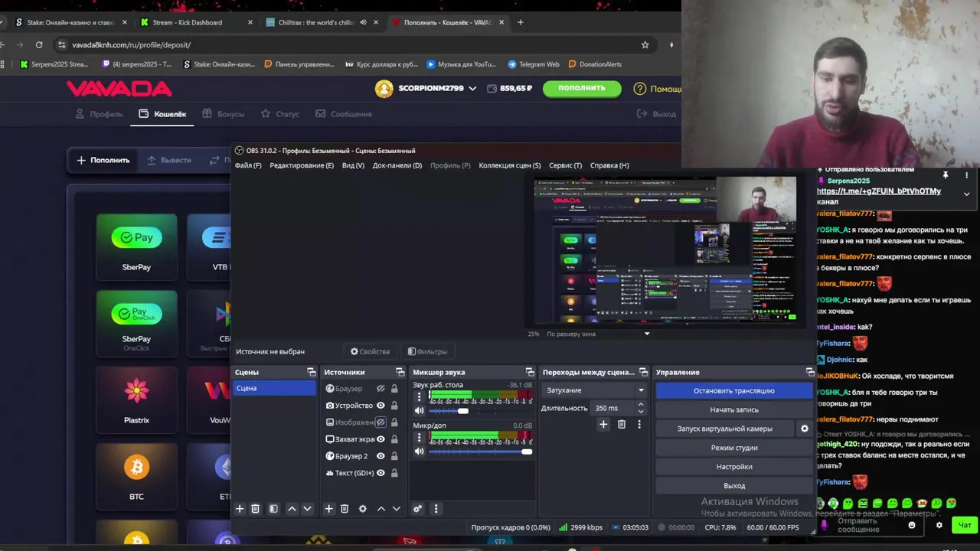Undock the Управление panel
The image size is (980, 551).
click(810, 372)
